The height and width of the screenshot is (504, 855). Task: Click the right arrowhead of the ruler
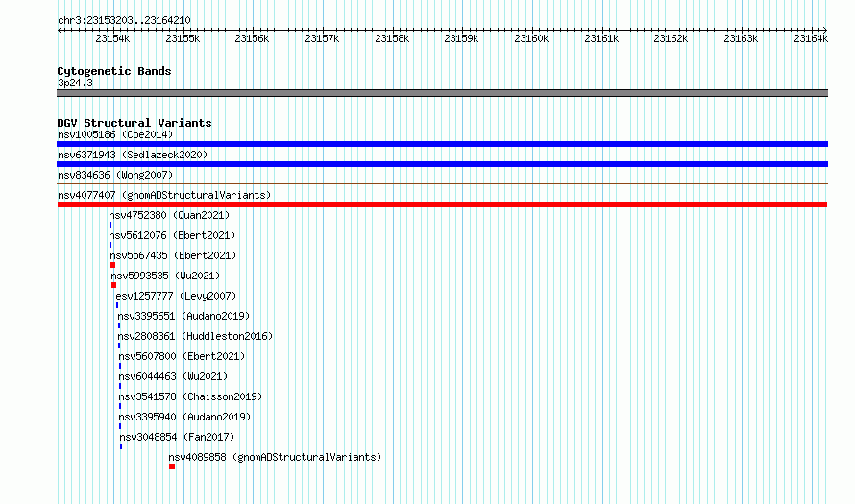825,30
